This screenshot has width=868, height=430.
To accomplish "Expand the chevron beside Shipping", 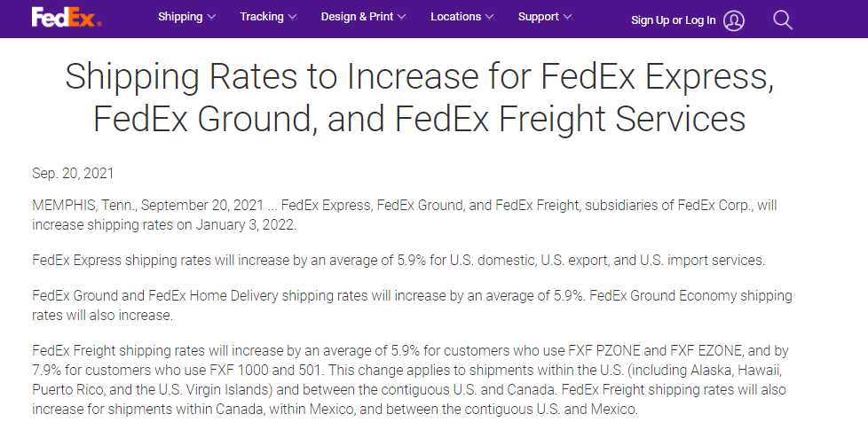I will click(x=211, y=17).
